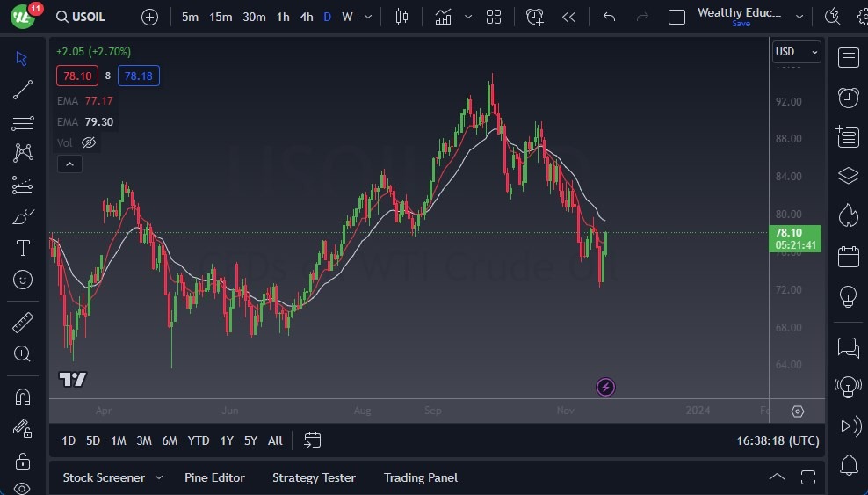
Task: Select the brush drawing tool
Action: click(23, 216)
